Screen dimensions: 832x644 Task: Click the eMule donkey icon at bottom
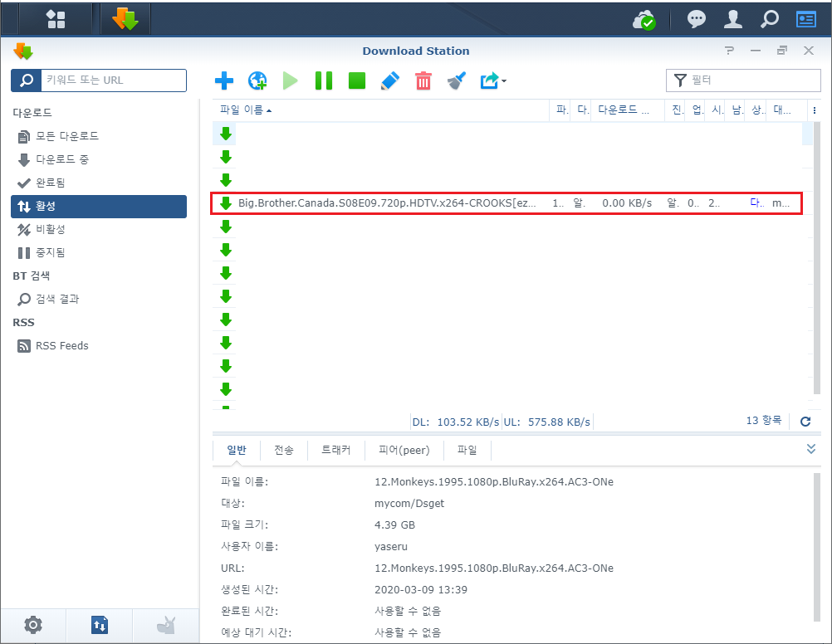(165, 625)
